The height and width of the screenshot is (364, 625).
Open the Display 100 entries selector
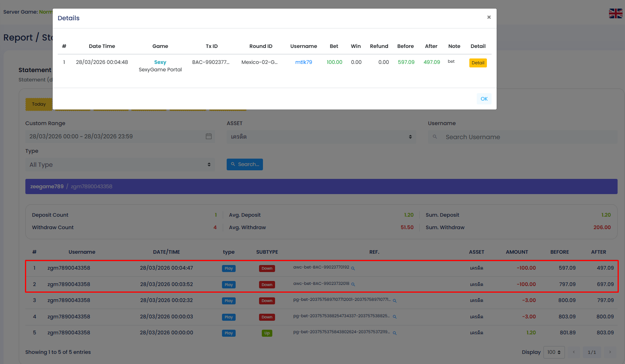pyautogui.click(x=554, y=352)
